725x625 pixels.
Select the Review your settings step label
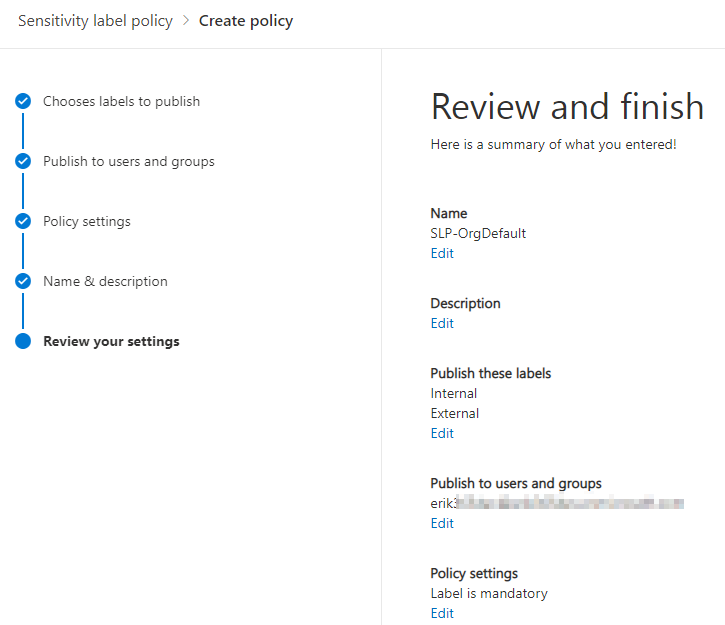point(111,341)
